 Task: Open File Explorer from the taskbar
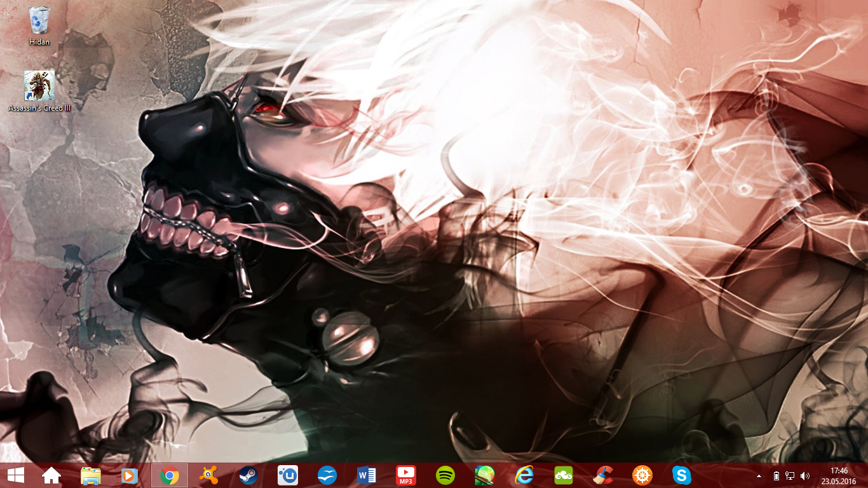point(91,475)
